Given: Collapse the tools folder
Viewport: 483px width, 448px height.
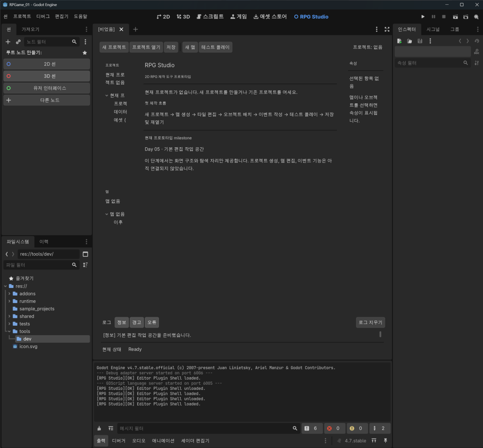Looking at the screenshot, I should (9, 331).
